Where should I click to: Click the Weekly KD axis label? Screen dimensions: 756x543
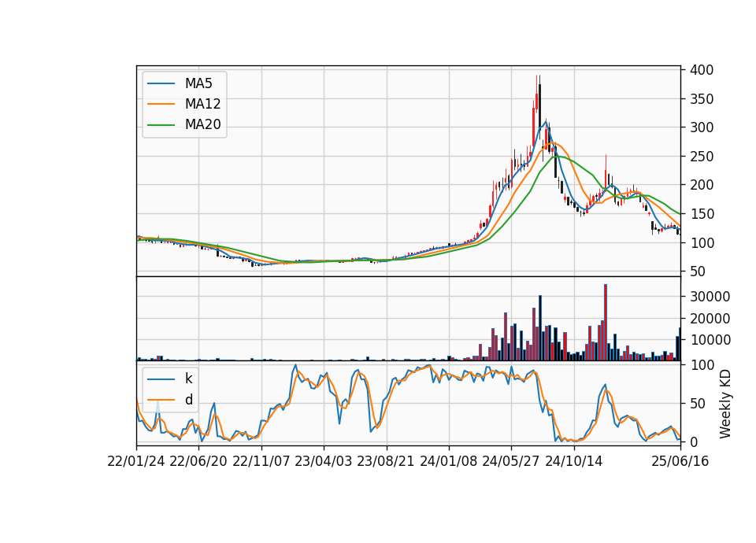(x=725, y=404)
